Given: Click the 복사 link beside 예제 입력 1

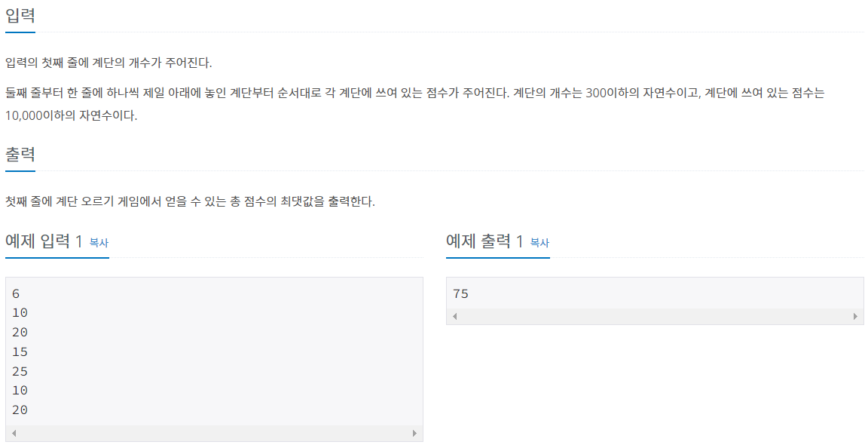Looking at the screenshot, I should tap(99, 243).
